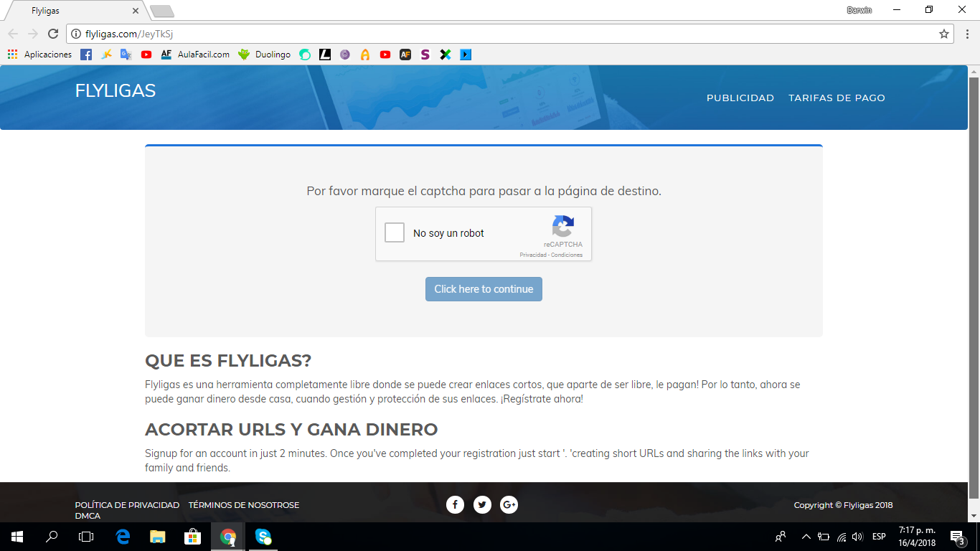Click the blue play-arrow bookmark icon
Image resolution: width=980 pixels, height=551 pixels.
[466, 55]
